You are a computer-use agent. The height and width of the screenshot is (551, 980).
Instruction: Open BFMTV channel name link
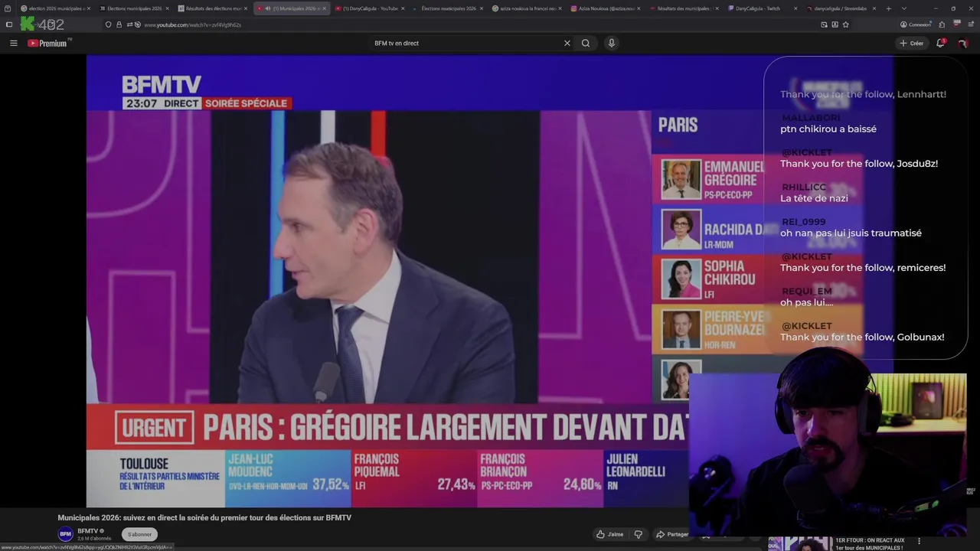tap(87, 530)
